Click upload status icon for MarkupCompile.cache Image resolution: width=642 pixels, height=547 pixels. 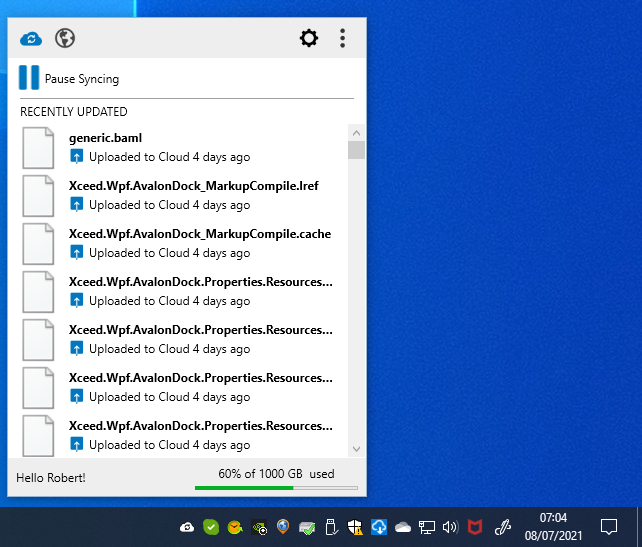[x=77, y=253]
